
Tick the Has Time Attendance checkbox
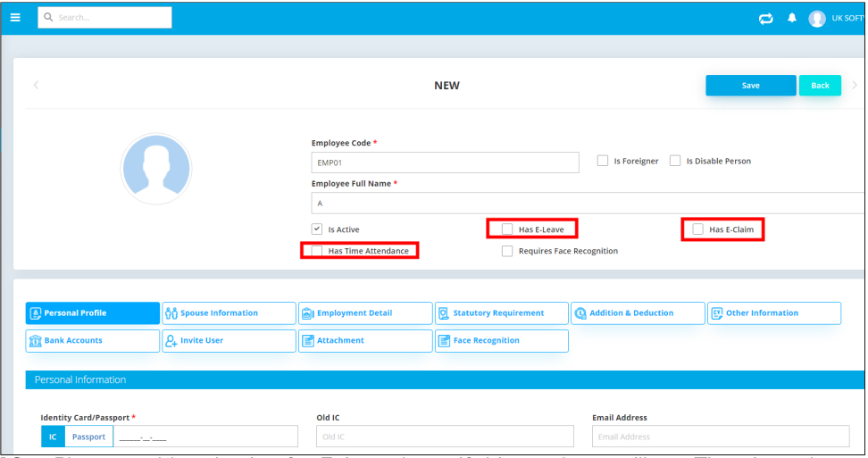[x=317, y=251]
